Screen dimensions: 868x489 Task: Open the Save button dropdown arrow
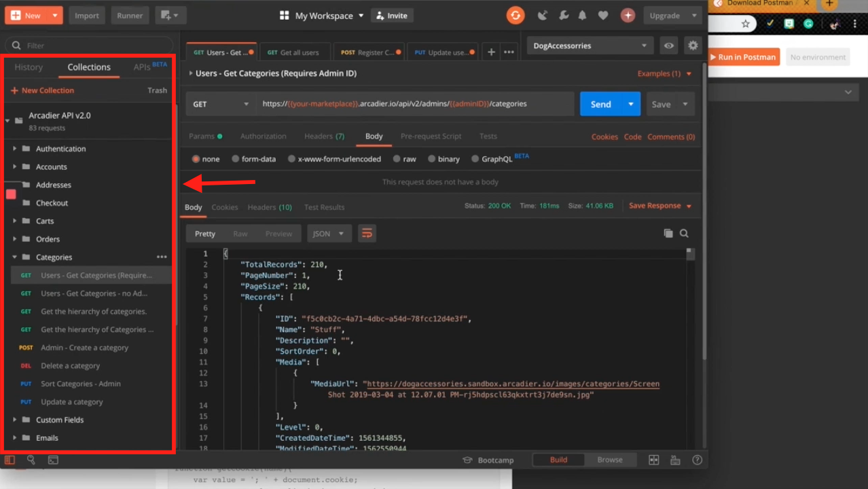click(x=685, y=104)
